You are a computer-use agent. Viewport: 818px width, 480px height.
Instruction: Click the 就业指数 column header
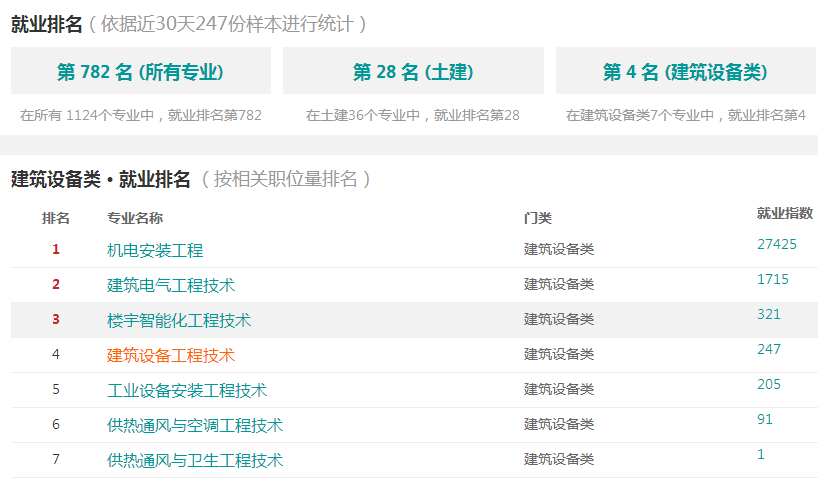click(x=785, y=213)
